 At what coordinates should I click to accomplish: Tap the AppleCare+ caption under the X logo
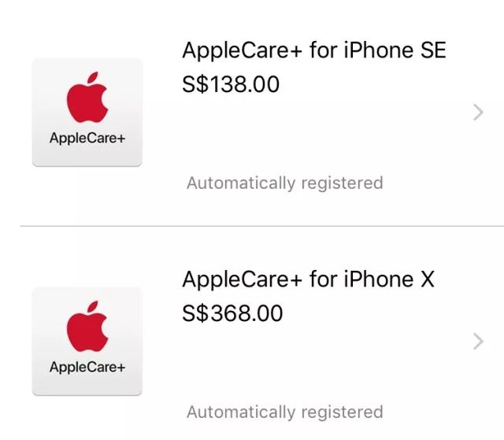pyautogui.click(x=87, y=367)
